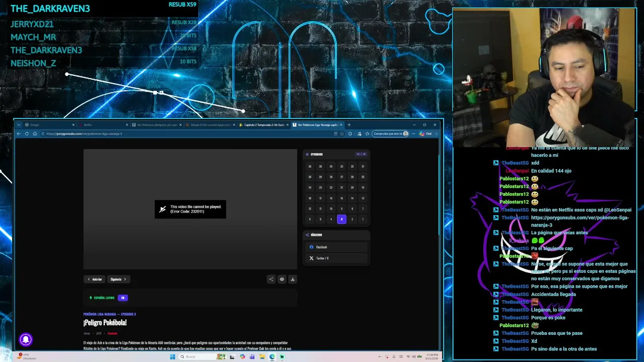This screenshot has height=362, width=644.
Task: Click the notification bell icon
Action: point(26,340)
